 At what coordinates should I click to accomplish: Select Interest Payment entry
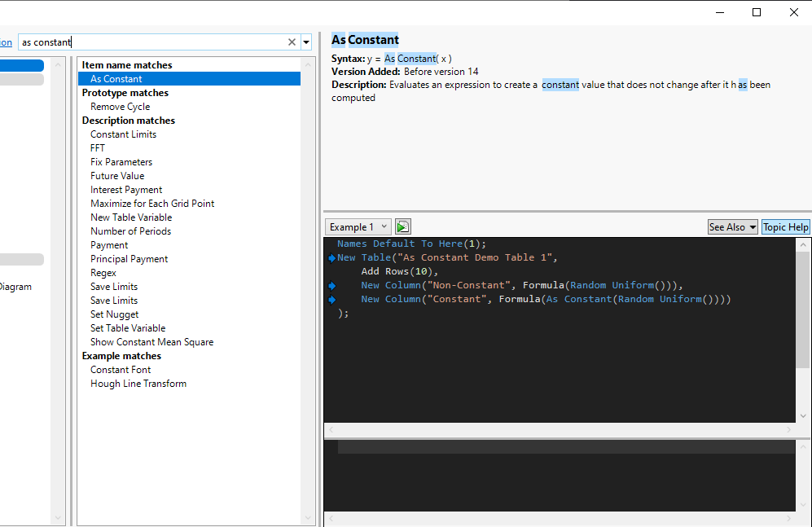tap(126, 190)
